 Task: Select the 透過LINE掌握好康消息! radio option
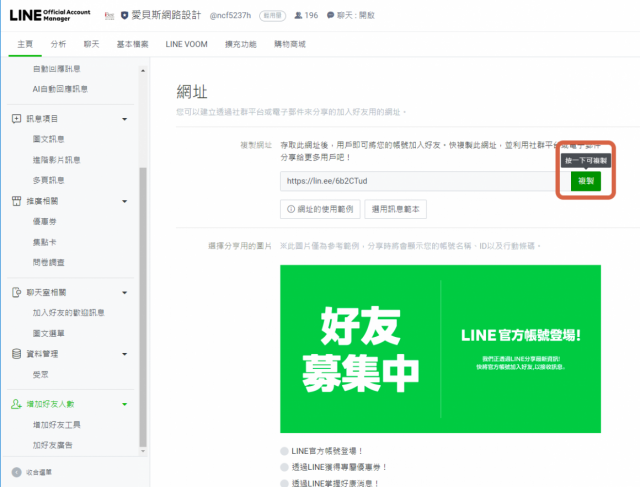[x=285, y=482]
